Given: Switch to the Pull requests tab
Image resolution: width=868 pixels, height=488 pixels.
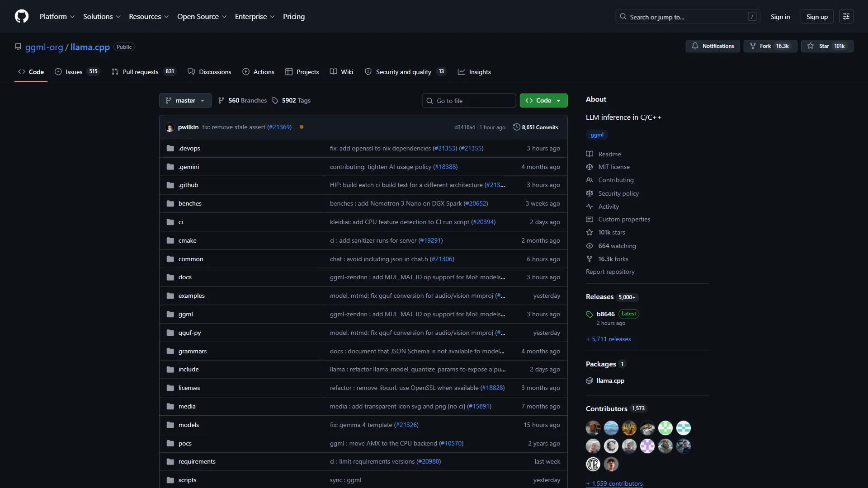Looking at the screenshot, I should (143, 72).
